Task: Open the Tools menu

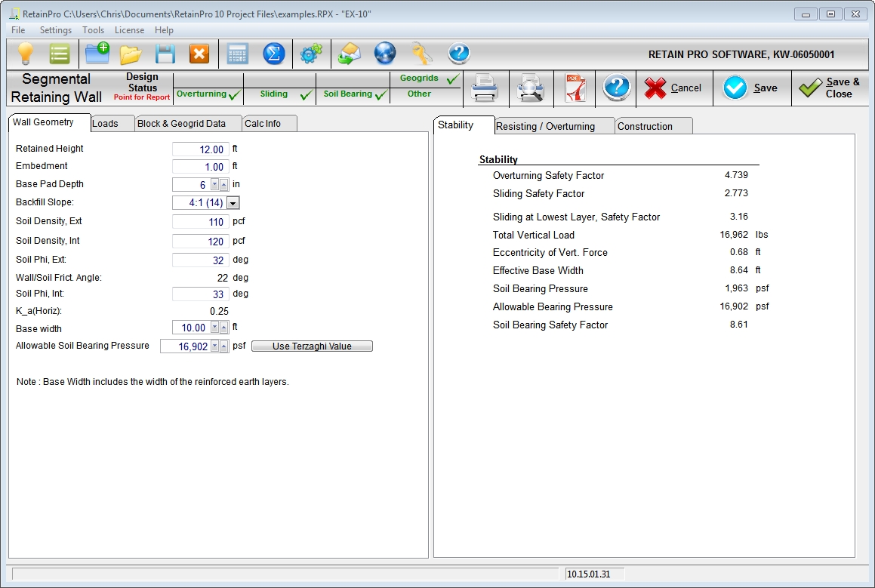Action: click(94, 30)
